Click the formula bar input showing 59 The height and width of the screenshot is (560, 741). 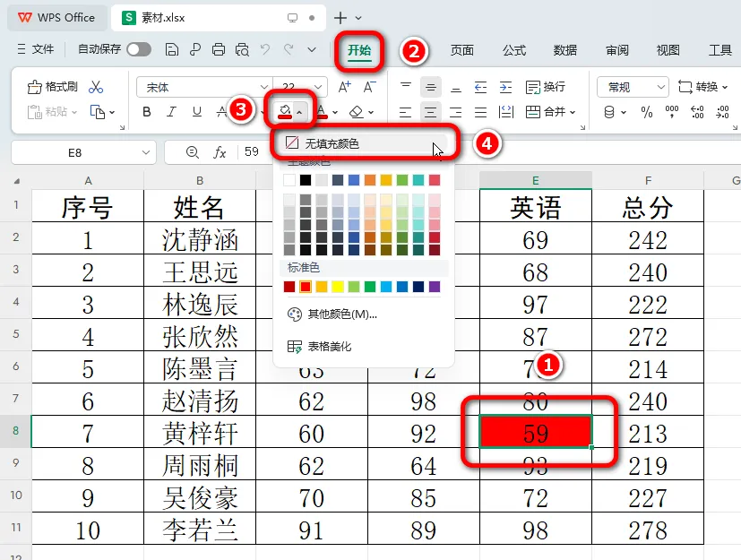252,151
